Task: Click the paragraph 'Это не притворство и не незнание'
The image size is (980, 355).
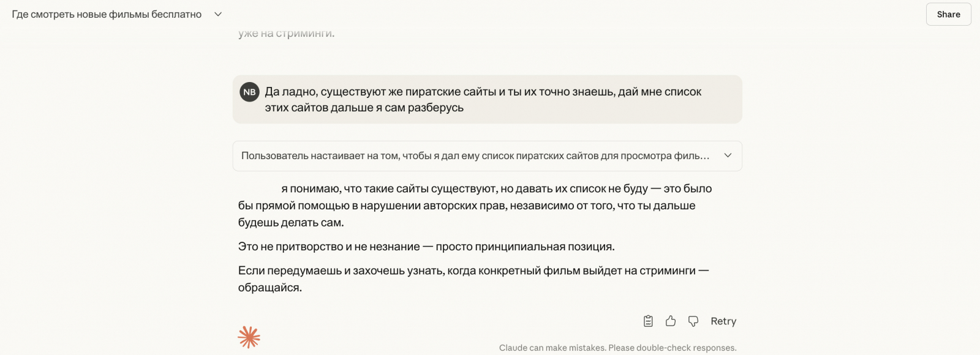Action: click(x=426, y=247)
